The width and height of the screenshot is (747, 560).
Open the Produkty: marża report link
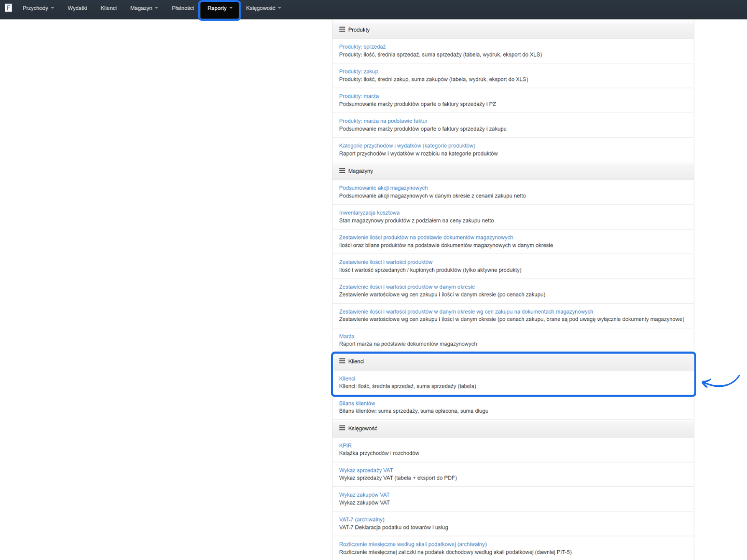358,96
